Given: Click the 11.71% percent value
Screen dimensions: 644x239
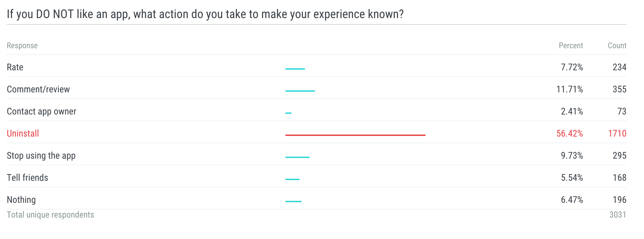Looking at the screenshot, I should [570, 89].
